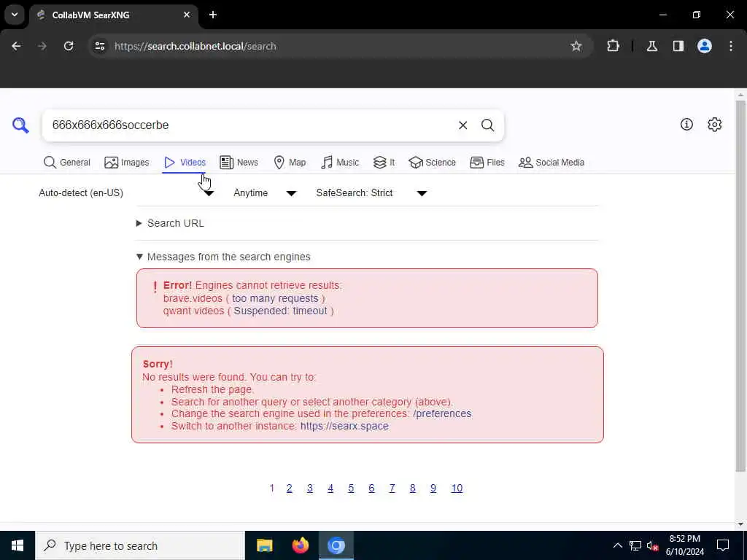The height and width of the screenshot is (560, 747).
Task: Go to results page 5
Action: point(351,488)
